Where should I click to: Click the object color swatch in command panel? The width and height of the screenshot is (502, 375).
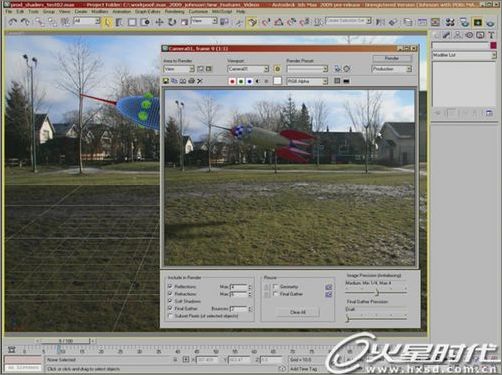[x=493, y=45]
